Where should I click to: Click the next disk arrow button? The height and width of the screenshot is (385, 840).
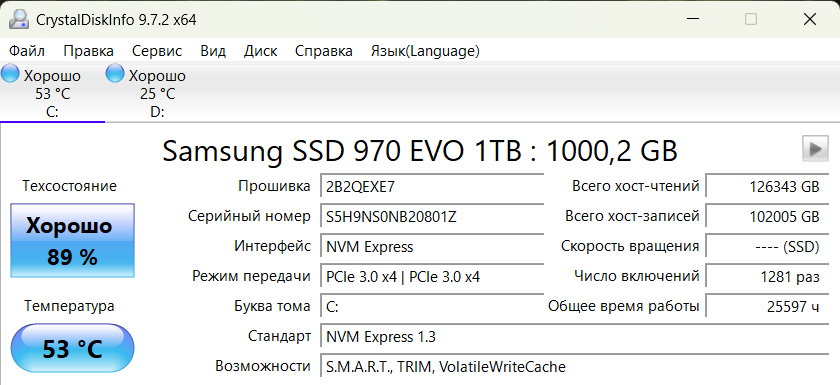[x=815, y=149]
